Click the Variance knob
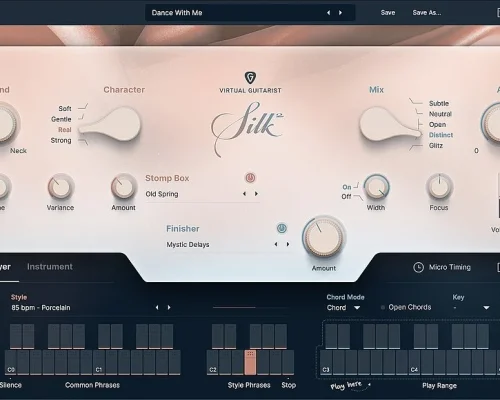Viewport: 500px width, 400px height. click(x=60, y=187)
